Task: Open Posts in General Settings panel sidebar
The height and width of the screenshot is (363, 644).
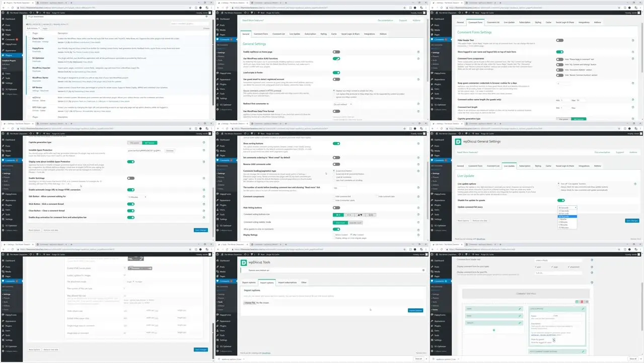Action: (222, 25)
